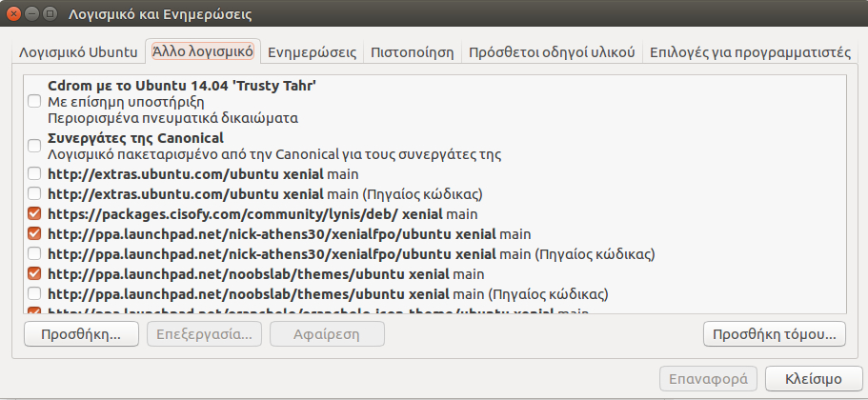Uncheck the noobslab themes main PPA
868x400 pixels.
click(x=34, y=274)
